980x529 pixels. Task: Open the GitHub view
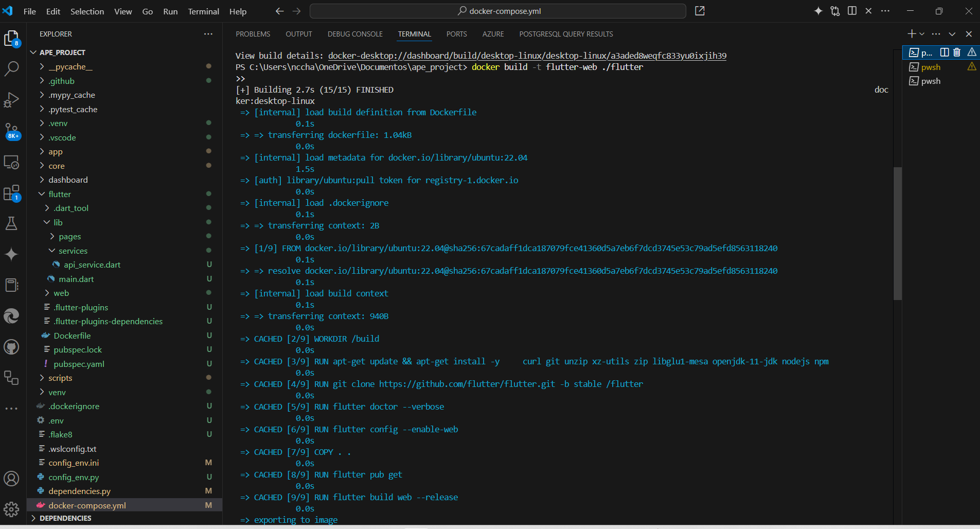coord(11,347)
